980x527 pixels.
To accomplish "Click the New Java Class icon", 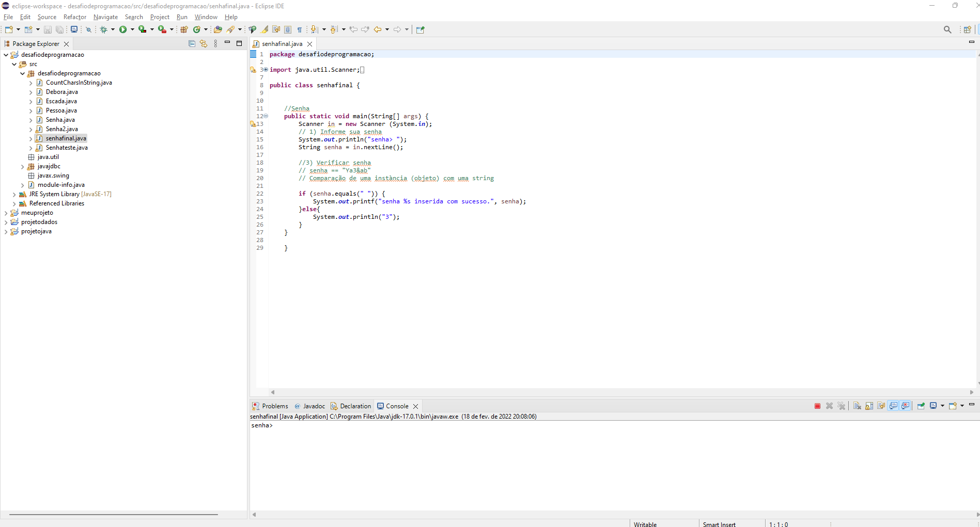I will pyautogui.click(x=197, y=29).
